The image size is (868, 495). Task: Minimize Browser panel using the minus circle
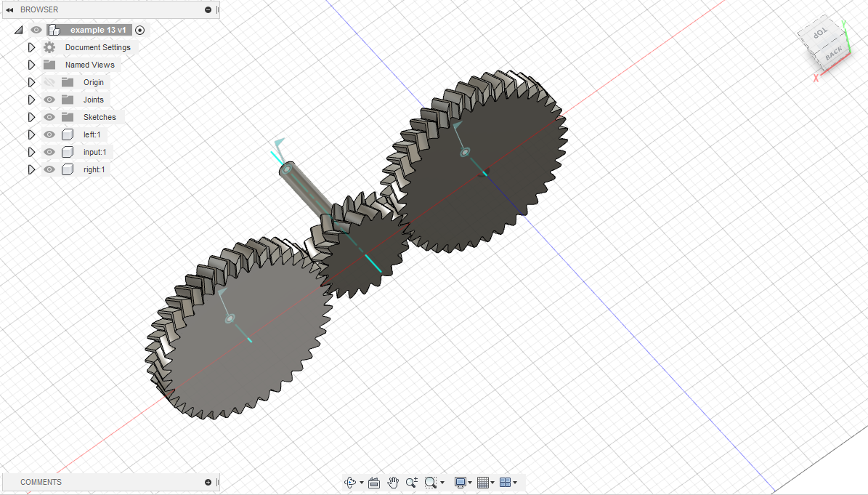tap(208, 9)
